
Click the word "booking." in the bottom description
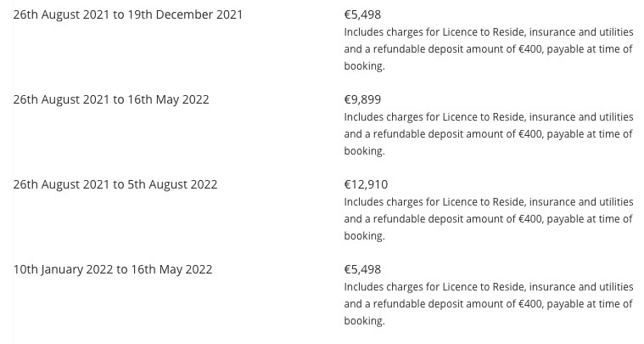coord(364,321)
